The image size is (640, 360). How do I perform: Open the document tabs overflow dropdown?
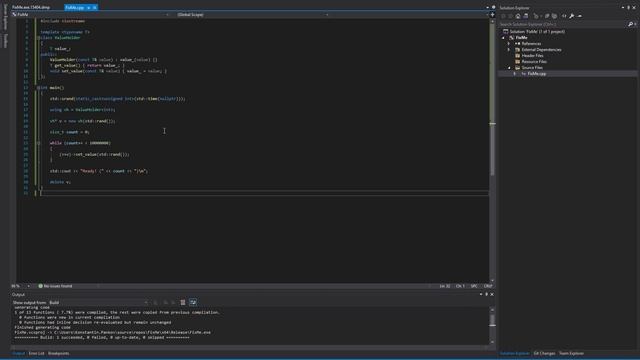point(487,7)
